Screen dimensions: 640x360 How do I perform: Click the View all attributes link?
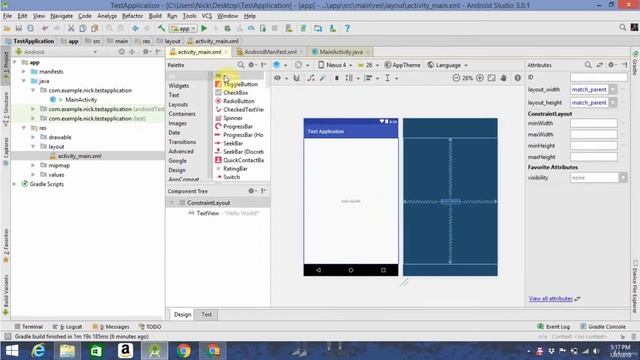tap(551, 298)
